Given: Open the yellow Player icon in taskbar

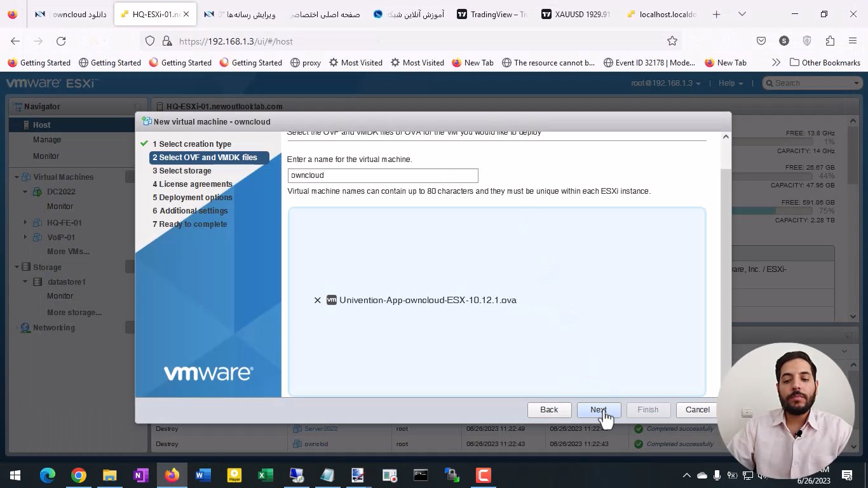Looking at the screenshot, I should 234,475.
